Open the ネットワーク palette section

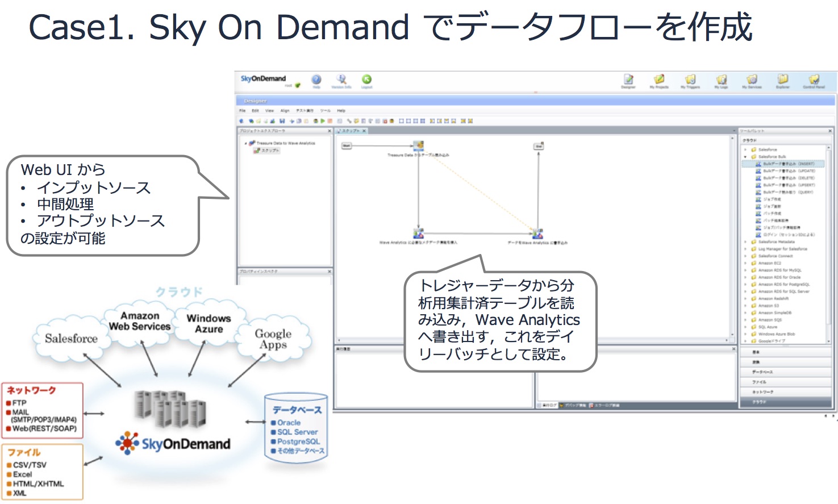click(x=785, y=391)
